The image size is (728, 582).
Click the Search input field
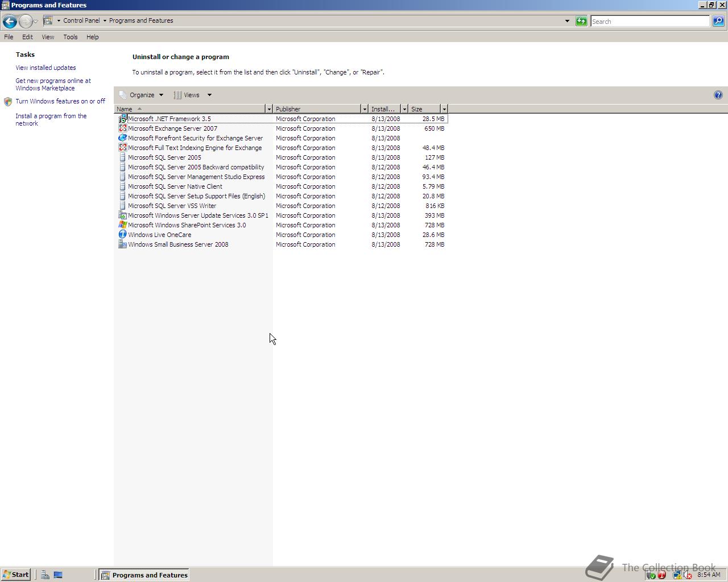pyautogui.click(x=650, y=21)
